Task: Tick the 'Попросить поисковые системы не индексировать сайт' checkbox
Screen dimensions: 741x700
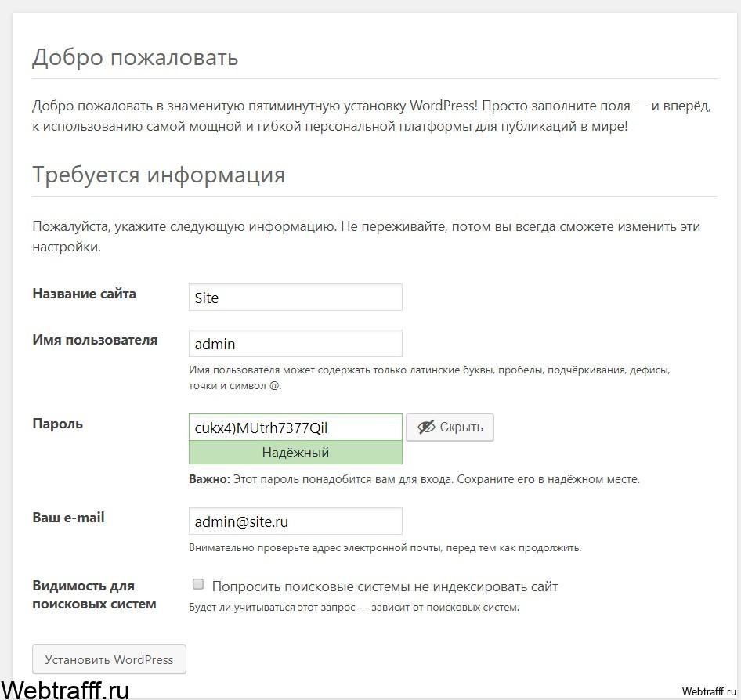Action: coord(198,584)
